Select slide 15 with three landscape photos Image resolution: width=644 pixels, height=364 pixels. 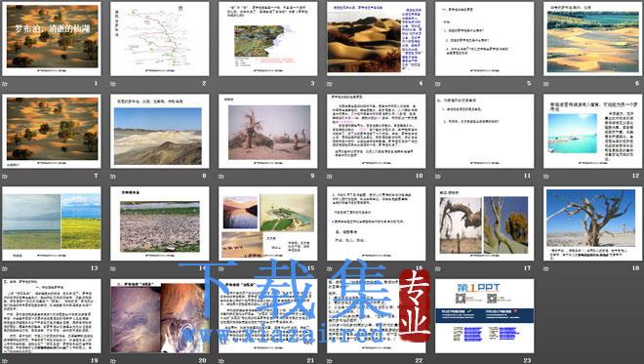(x=268, y=223)
